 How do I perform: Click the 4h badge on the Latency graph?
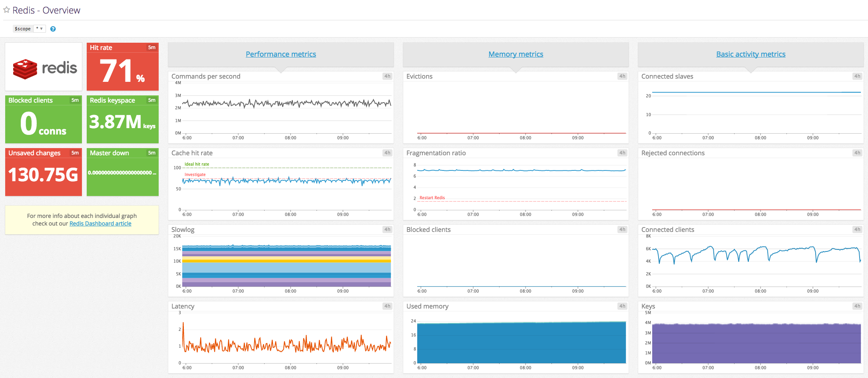pyautogui.click(x=386, y=306)
